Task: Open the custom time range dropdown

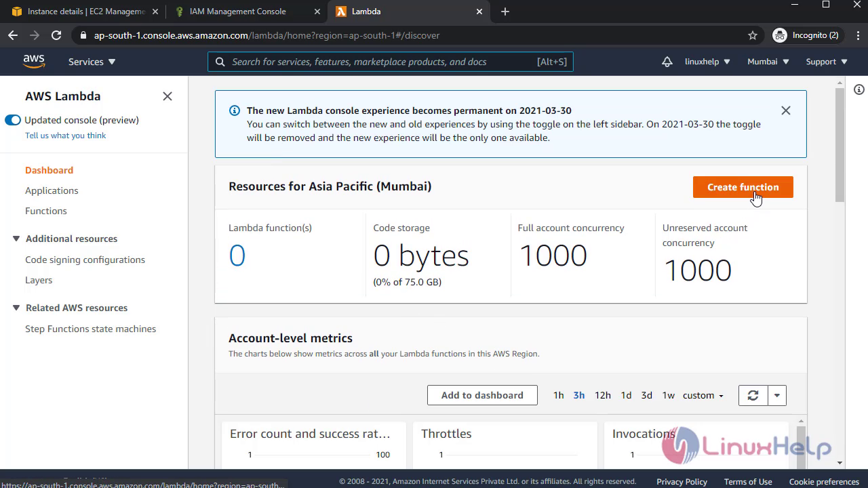Action: [x=703, y=395]
